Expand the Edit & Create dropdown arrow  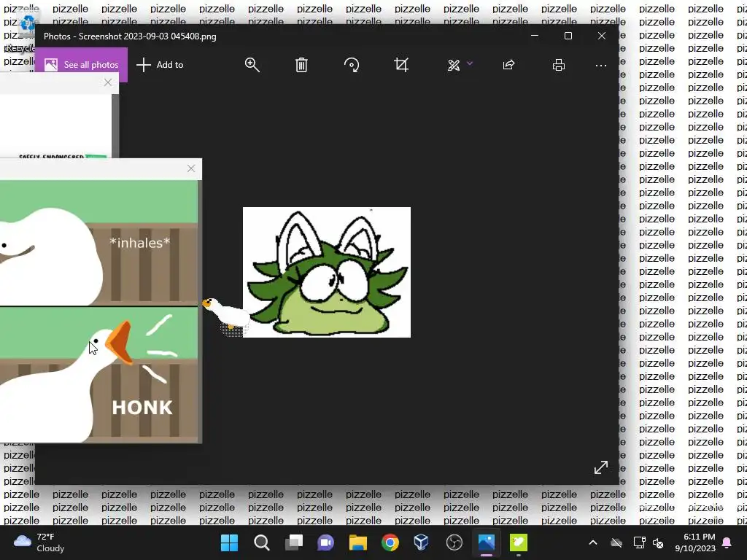[470, 63]
